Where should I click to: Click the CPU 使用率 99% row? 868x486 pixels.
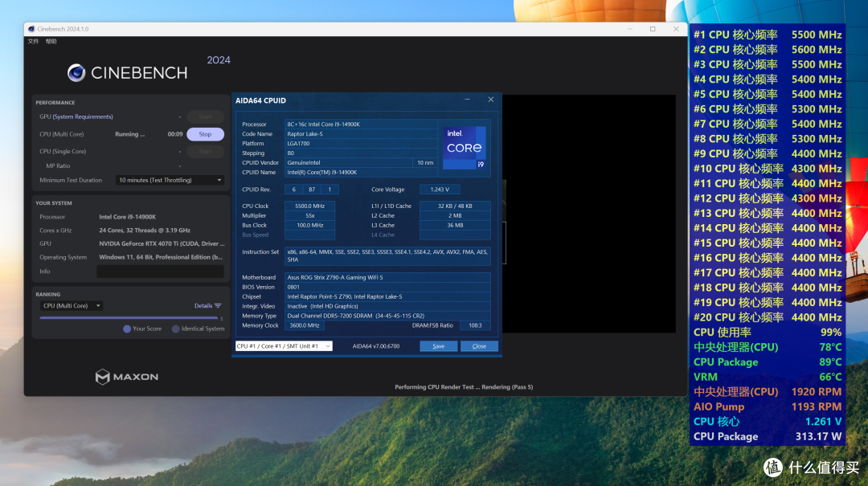click(768, 332)
